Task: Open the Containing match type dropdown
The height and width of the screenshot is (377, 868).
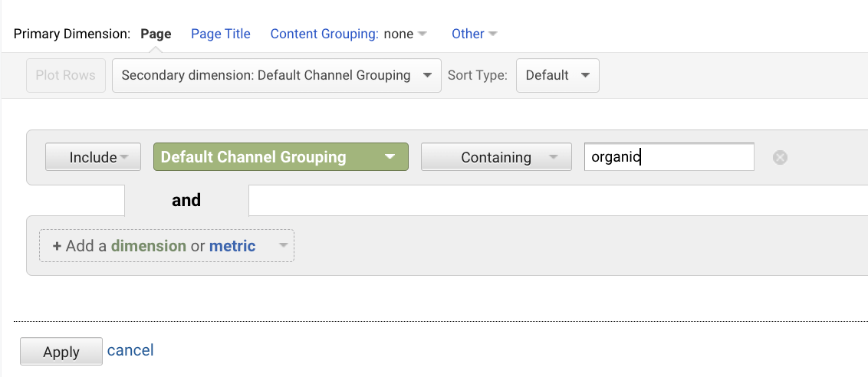Action: (x=495, y=157)
